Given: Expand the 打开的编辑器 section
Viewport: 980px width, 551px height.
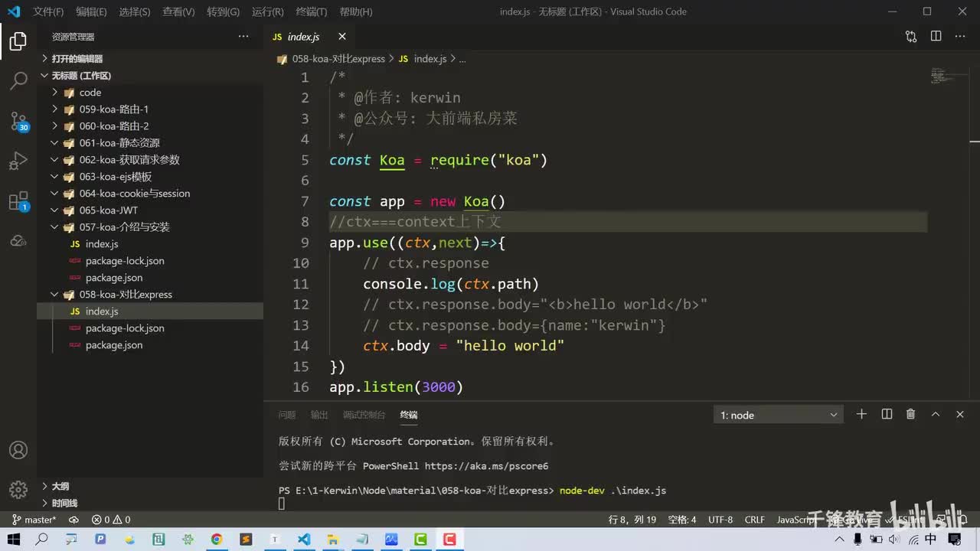Looking at the screenshot, I should click(x=150, y=59).
